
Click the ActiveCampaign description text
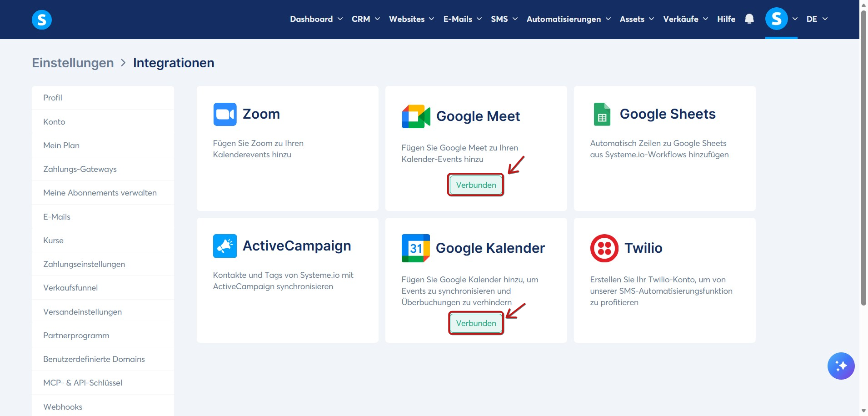tap(283, 281)
